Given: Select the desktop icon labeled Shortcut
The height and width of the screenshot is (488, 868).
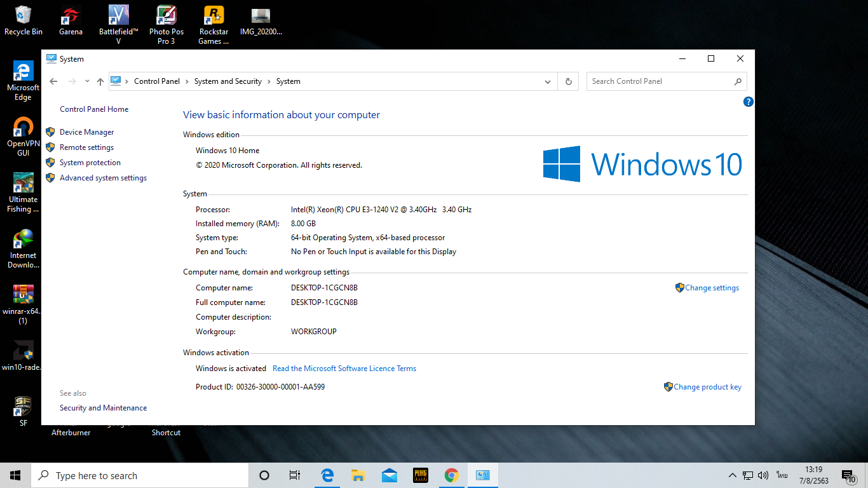Looking at the screenshot, I should pyautogui.click(x=166, y=433).
